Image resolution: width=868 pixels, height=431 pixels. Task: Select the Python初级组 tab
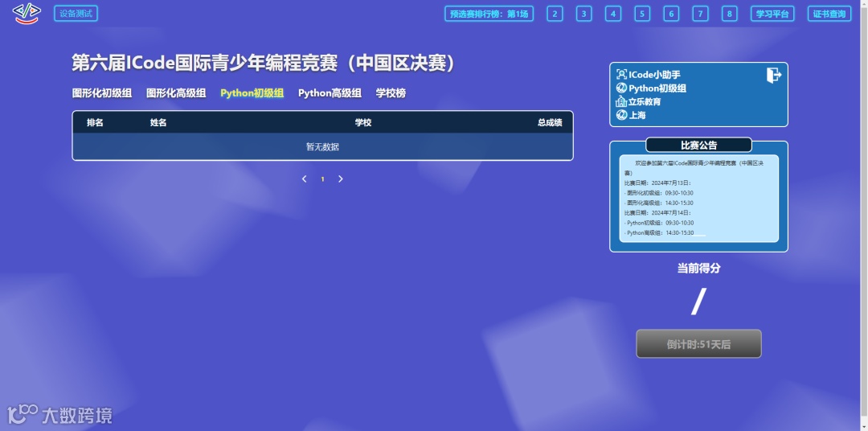[x=252, y=93]
